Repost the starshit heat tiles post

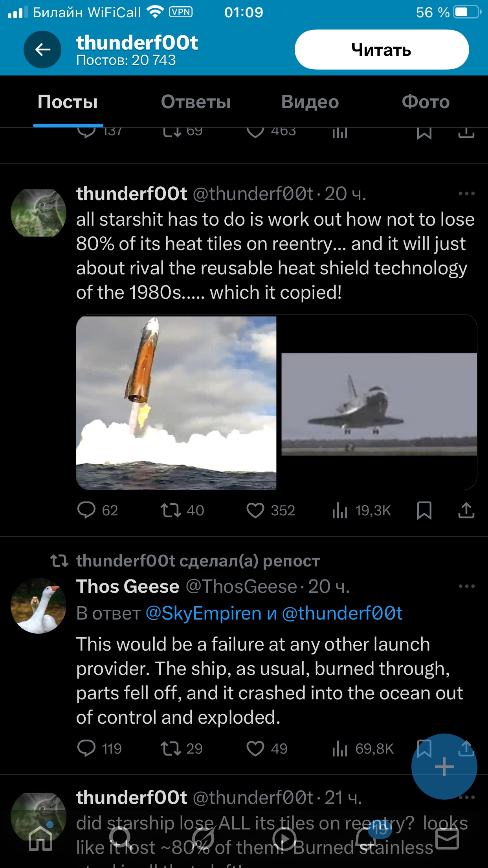(x=171, y=510)
